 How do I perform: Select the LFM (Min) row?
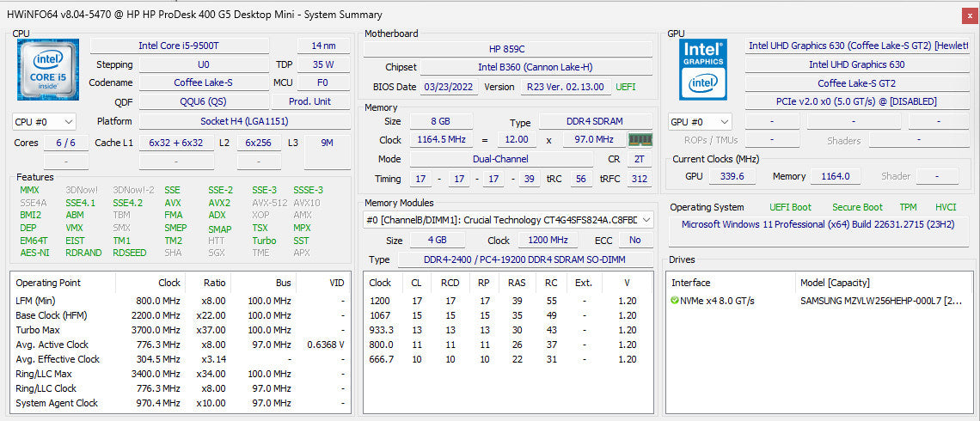point(180,301)
